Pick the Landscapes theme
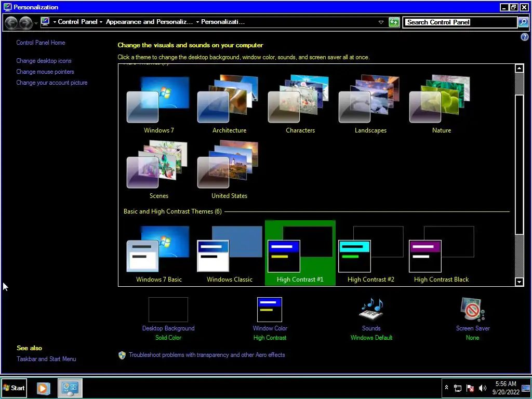Image resolution: width=532 pixels, height=399 pixels. pyautogui.click(x=370, y=104)
